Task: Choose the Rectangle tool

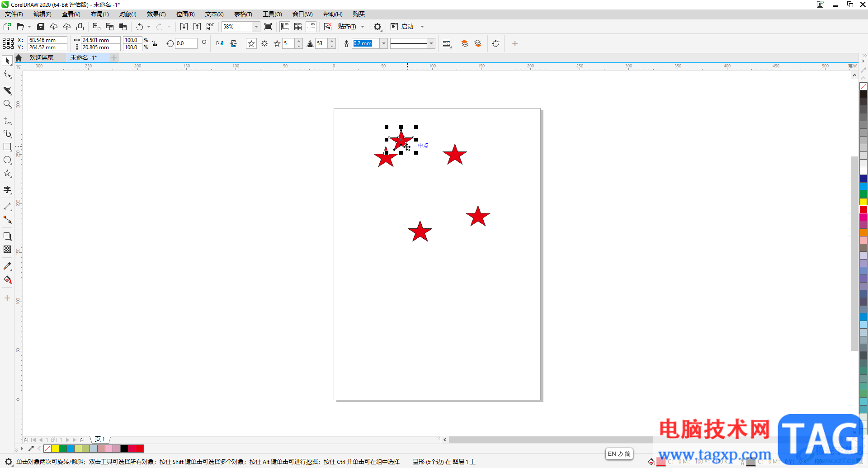Action: 7,147
